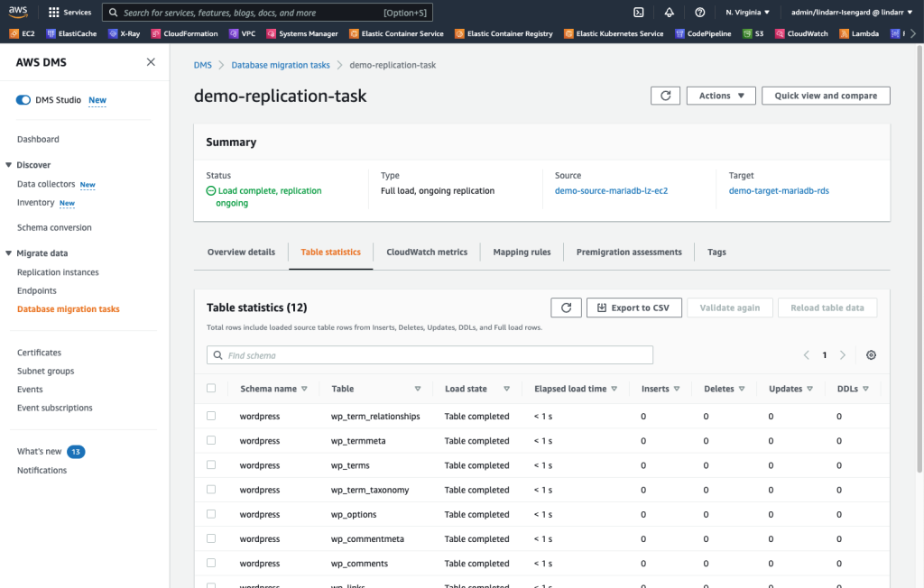
Task: Expand the N. Virginia region selector
Action: point(747,13)
